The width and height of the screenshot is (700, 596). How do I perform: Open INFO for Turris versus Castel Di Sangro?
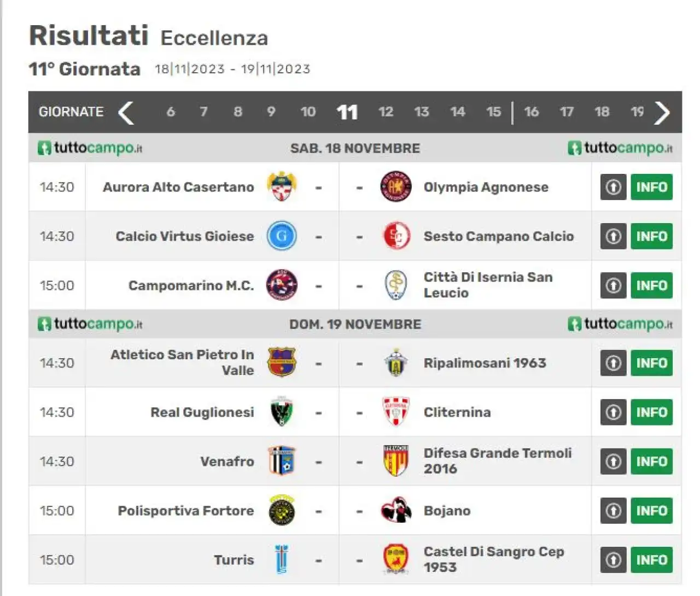coord(651,560)
